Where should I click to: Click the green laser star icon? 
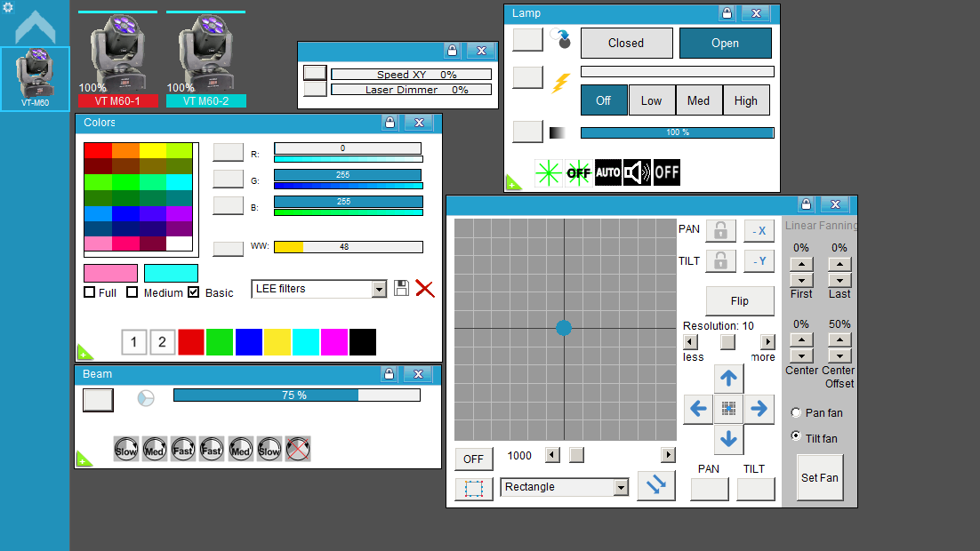548,172
